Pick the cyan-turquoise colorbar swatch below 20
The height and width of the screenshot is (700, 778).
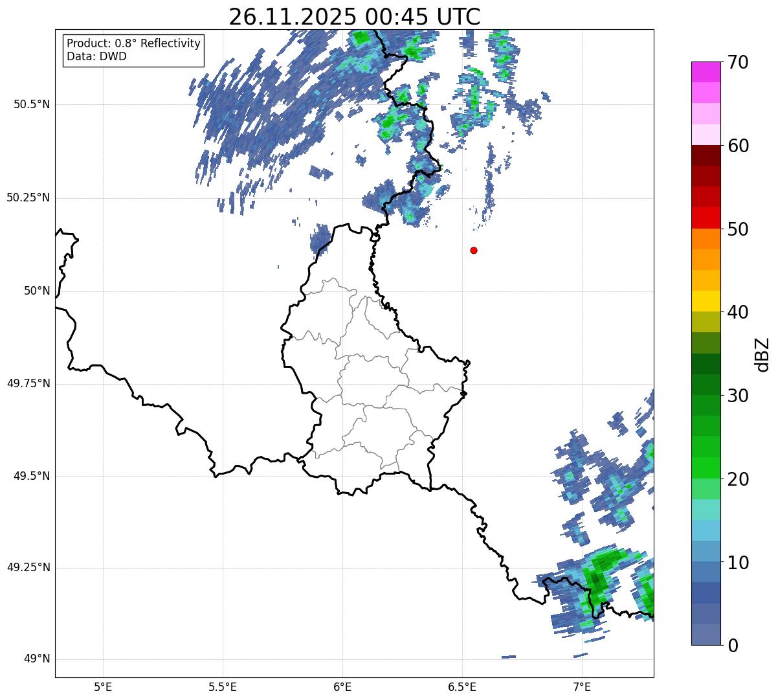pos(706,510)
